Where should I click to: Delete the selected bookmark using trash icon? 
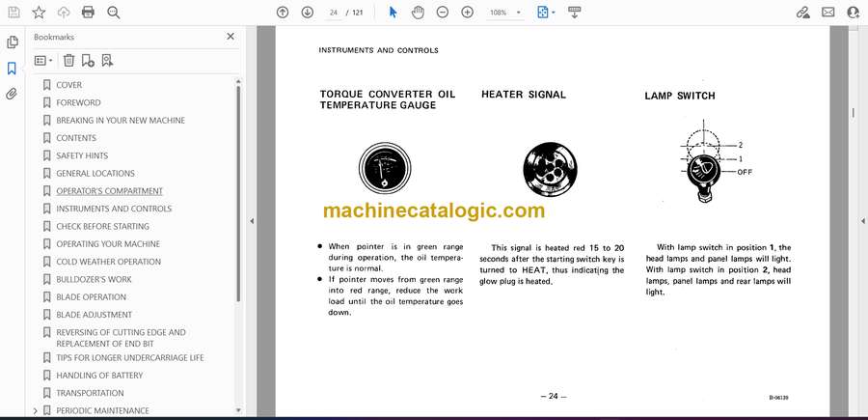coord(68,60)
